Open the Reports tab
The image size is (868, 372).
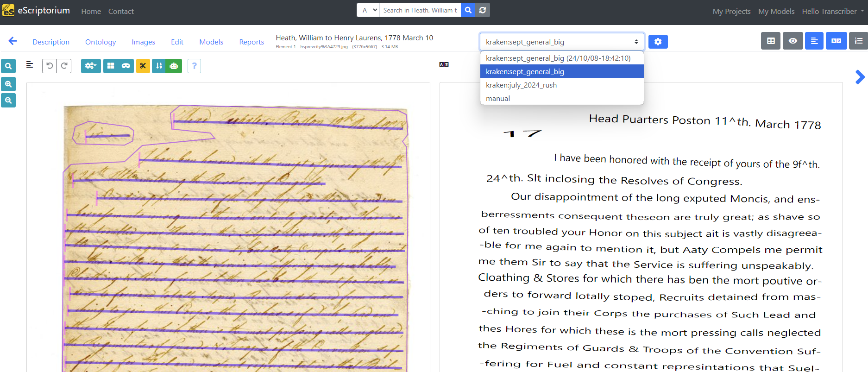click(252, 42)
